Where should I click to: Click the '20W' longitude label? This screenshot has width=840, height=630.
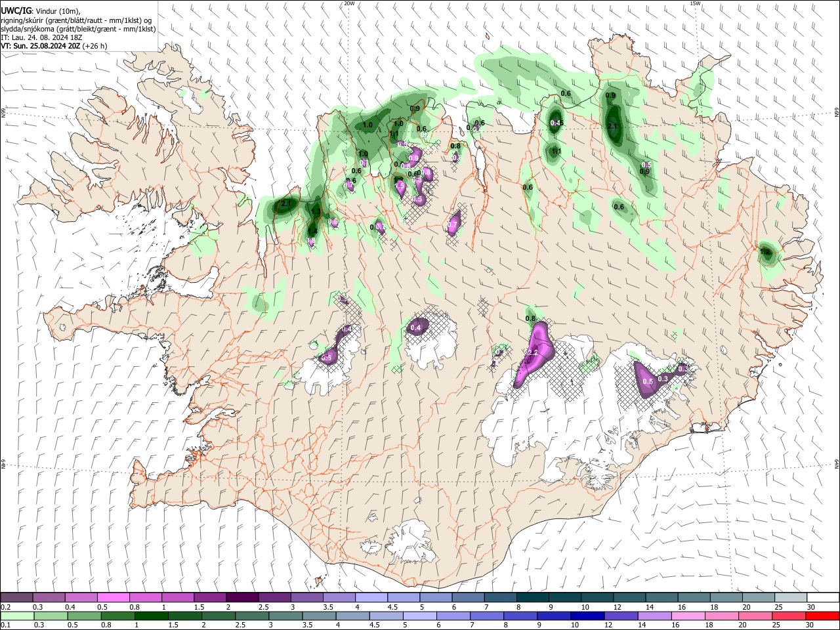[349, 3]
